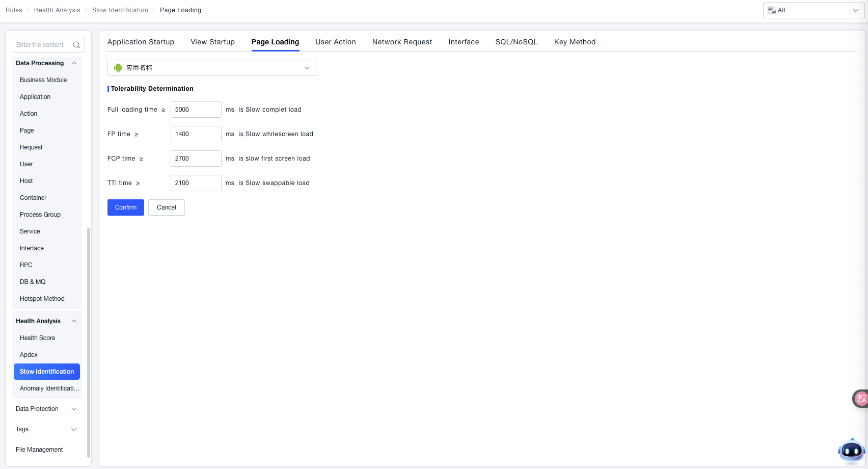Select Apdex in the sidebar

29,355
